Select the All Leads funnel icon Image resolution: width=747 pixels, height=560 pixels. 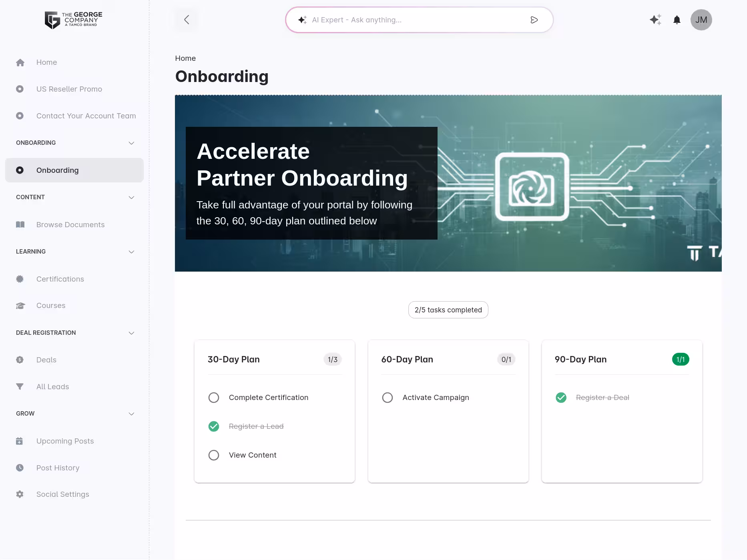pos(20,386)
